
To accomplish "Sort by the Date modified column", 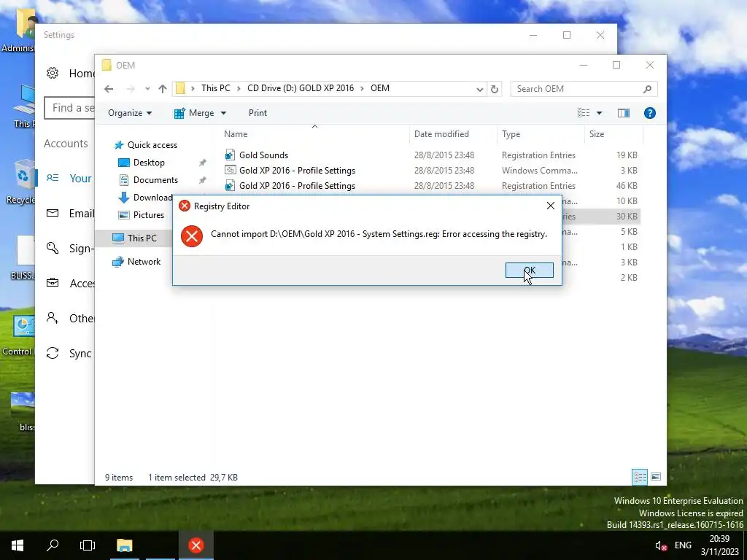I will point(441,134).
